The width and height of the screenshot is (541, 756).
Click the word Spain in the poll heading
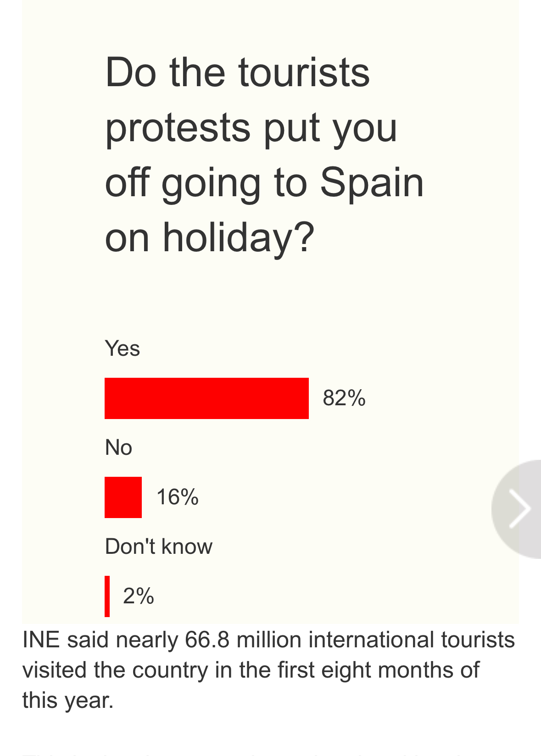[x=372, y=182]
